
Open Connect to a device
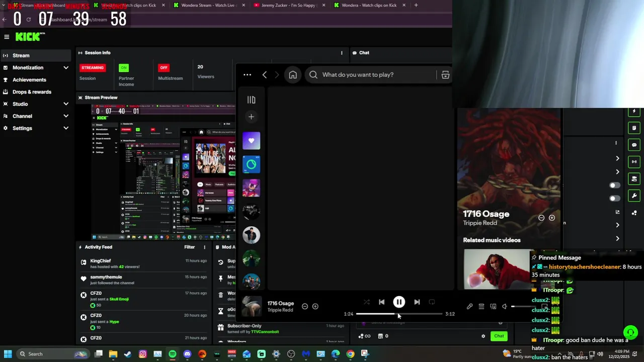click(493, 306)
